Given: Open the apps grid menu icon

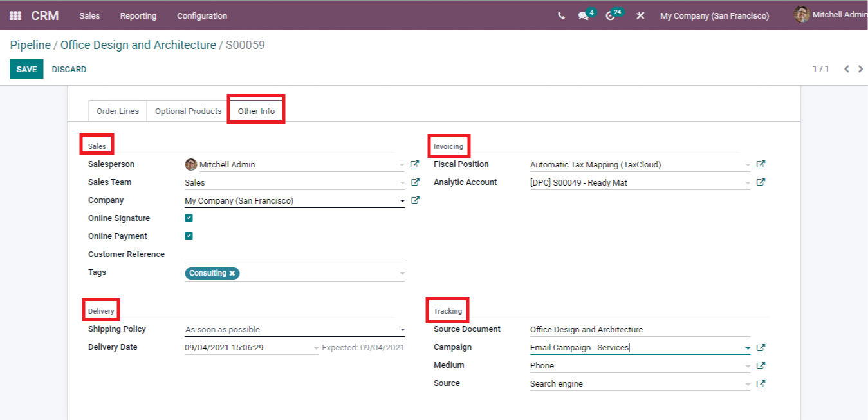Looking at the screenshot, I should [x=15, y=15].
